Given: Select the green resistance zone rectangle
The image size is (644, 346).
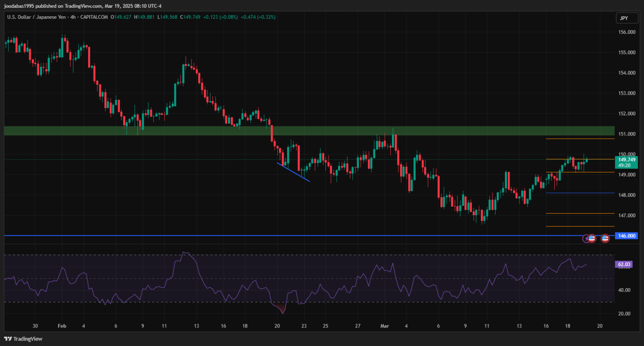Looking at the screenshot, I should (301, 131).
